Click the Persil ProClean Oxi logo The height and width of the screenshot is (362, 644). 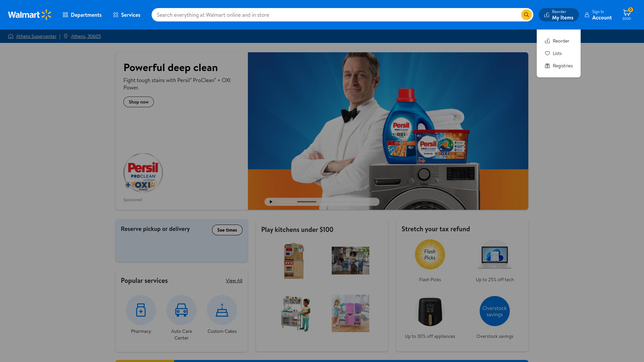143,173
